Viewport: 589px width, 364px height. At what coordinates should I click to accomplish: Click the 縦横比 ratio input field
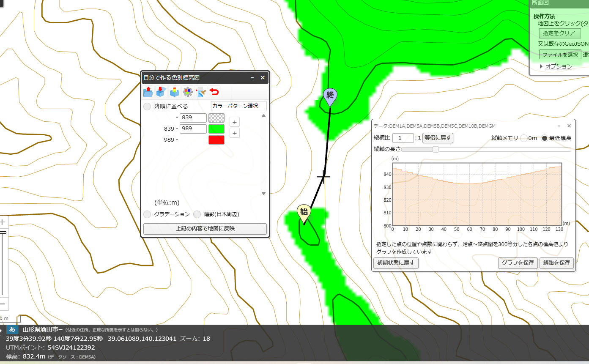tap(403, 138)
